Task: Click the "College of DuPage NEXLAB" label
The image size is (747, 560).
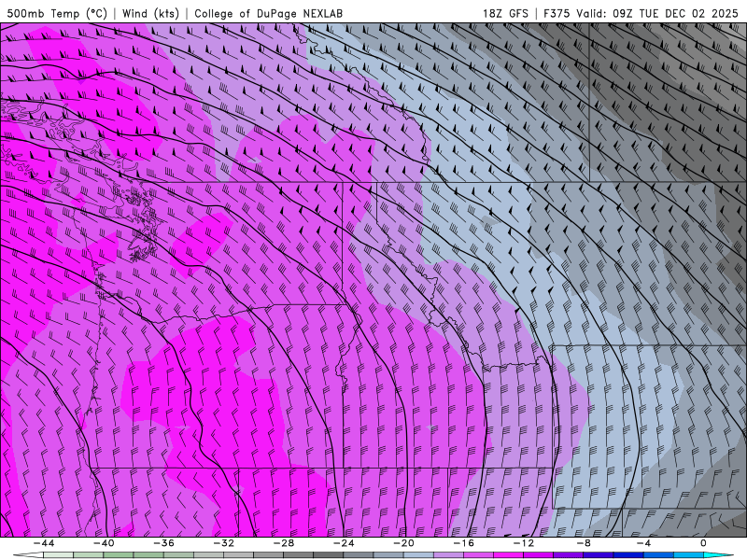Action: tap(269, 14)
